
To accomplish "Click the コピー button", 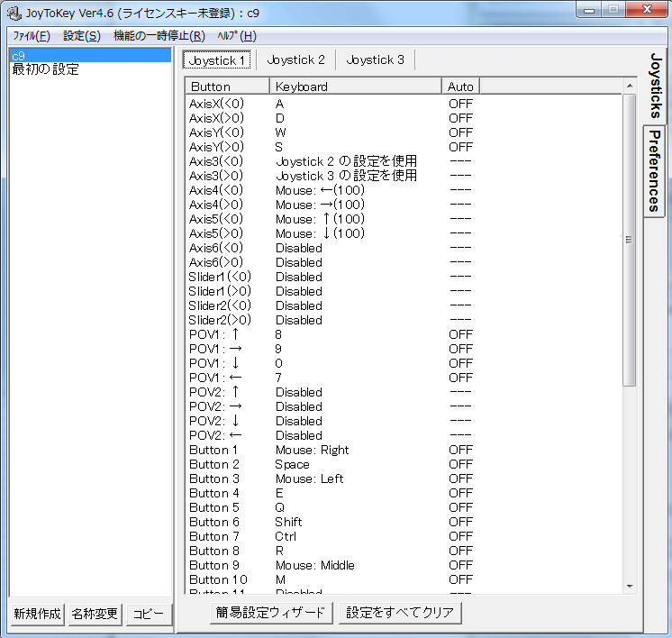I will click(x=149, y=614).
